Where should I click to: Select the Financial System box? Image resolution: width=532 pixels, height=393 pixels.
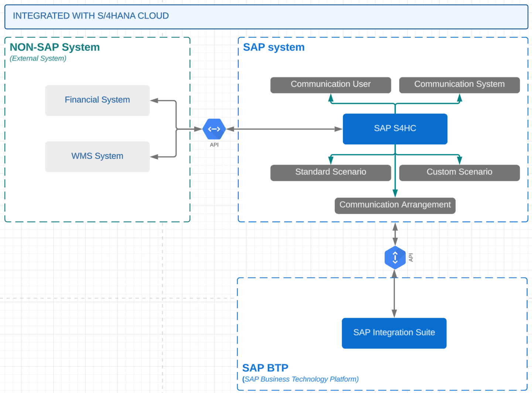pos(98,100)
